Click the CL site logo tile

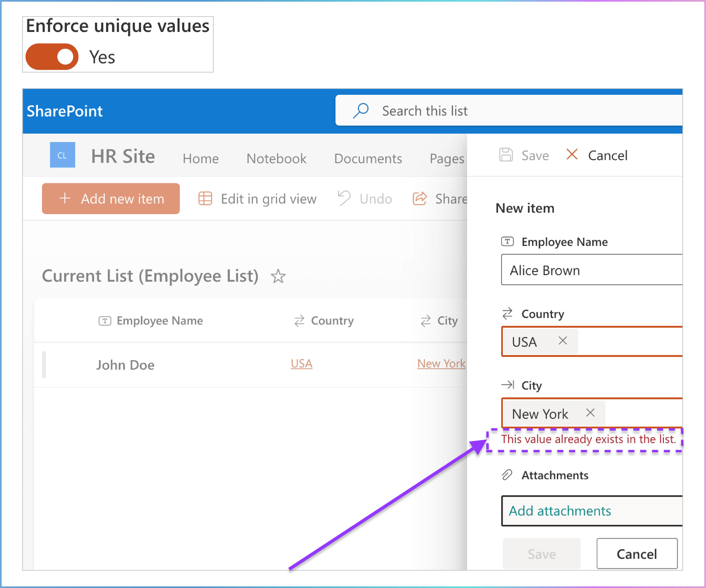point(63,155)
